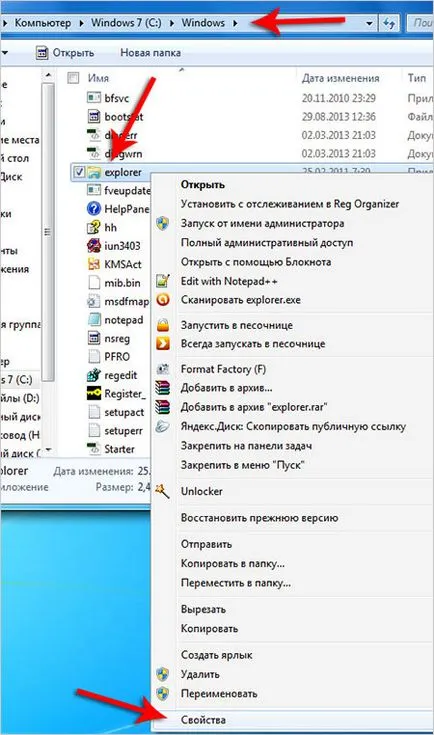Click the Starter file icon
The image size is (434, 735).
click(94, 449)
